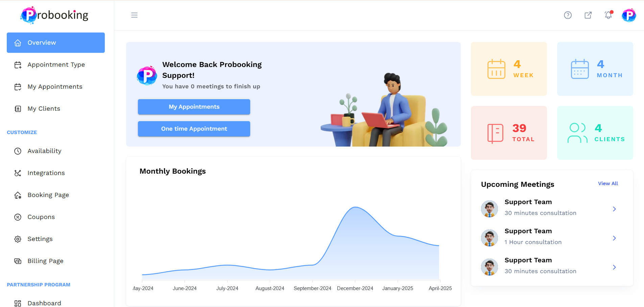Click the June-2024 chart axis label
This screenshot has height=307, width=644.
click(x=185, y=288)
